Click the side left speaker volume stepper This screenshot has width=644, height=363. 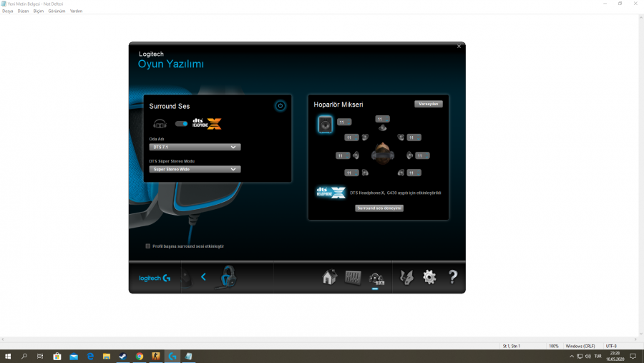343,156
